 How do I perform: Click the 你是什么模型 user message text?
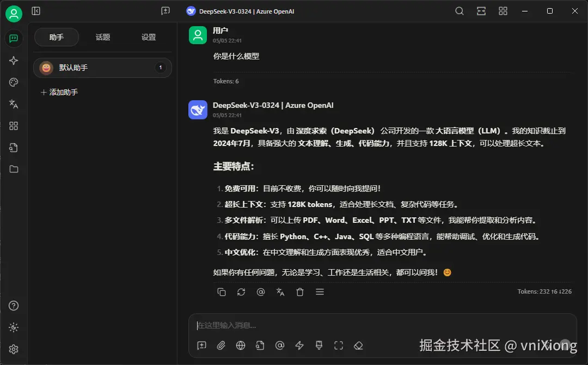(x=236, y=56)
